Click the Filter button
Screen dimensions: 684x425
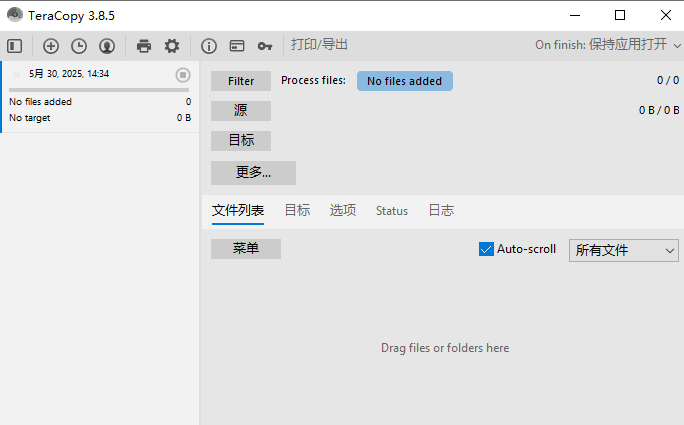click(x=241, y=81)
